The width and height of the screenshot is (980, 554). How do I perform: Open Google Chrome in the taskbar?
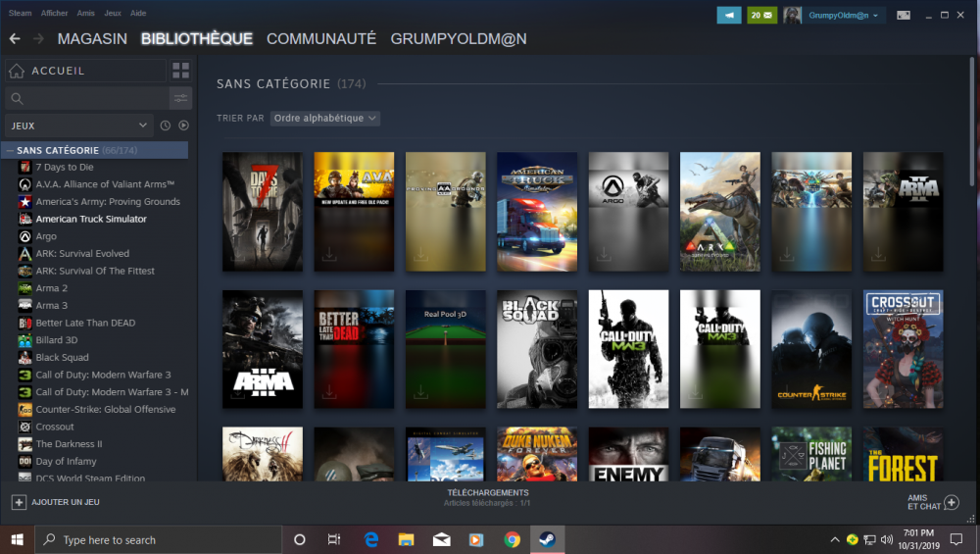512,539
